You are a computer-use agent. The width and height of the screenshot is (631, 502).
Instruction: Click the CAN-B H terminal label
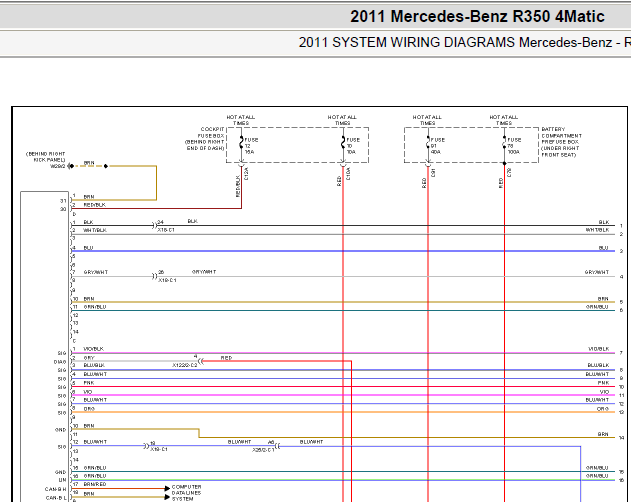pos(56,489)
